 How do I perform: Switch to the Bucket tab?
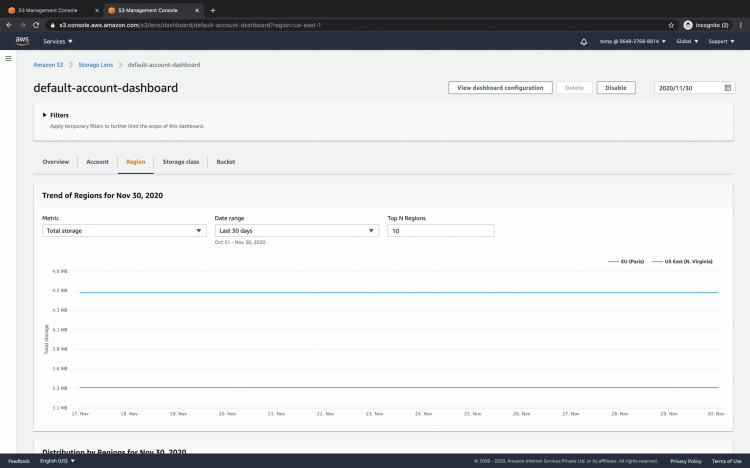pos(226,161)
